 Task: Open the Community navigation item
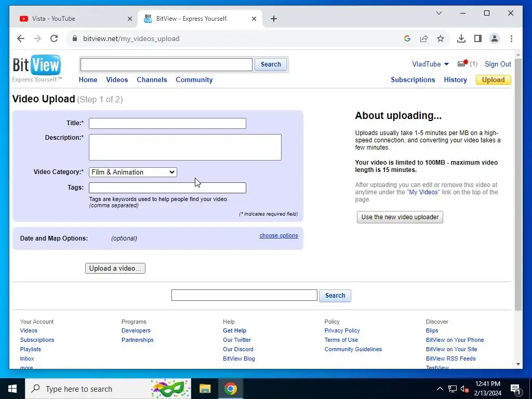tap(194, 79)
